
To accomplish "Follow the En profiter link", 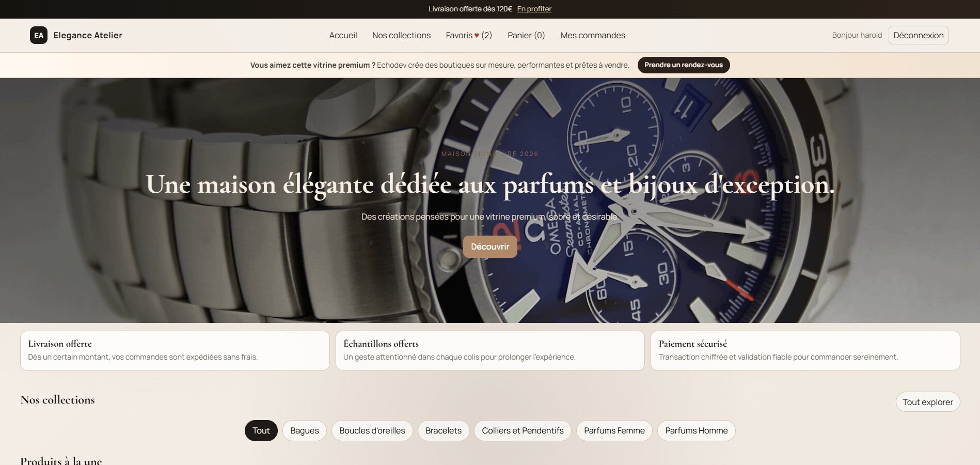I will pyautogui.click(x=534, y=9).
